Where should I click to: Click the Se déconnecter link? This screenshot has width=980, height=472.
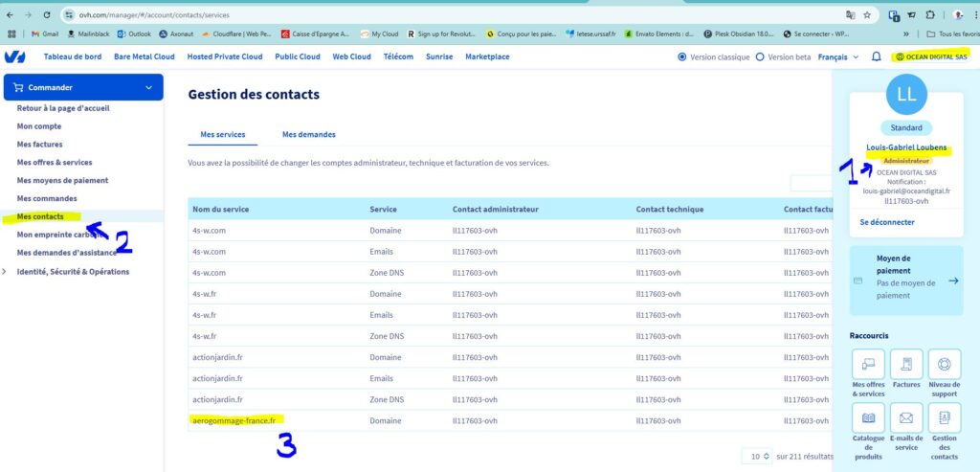887,222
